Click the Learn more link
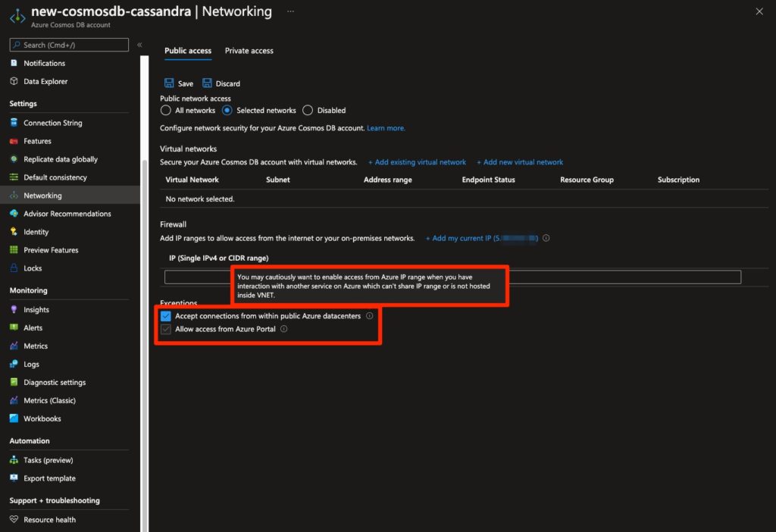The width and height of the screenshot is (776, 532). click(386, 127)
